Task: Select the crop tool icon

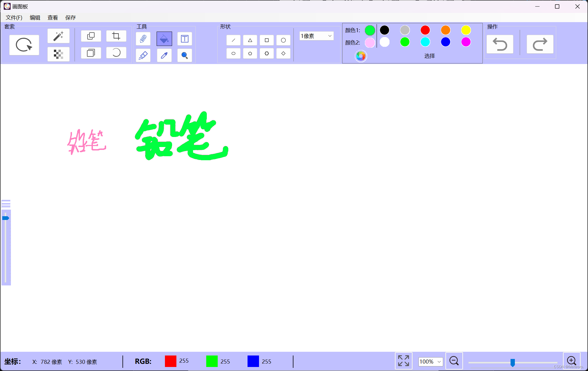Action: (116, 36)
